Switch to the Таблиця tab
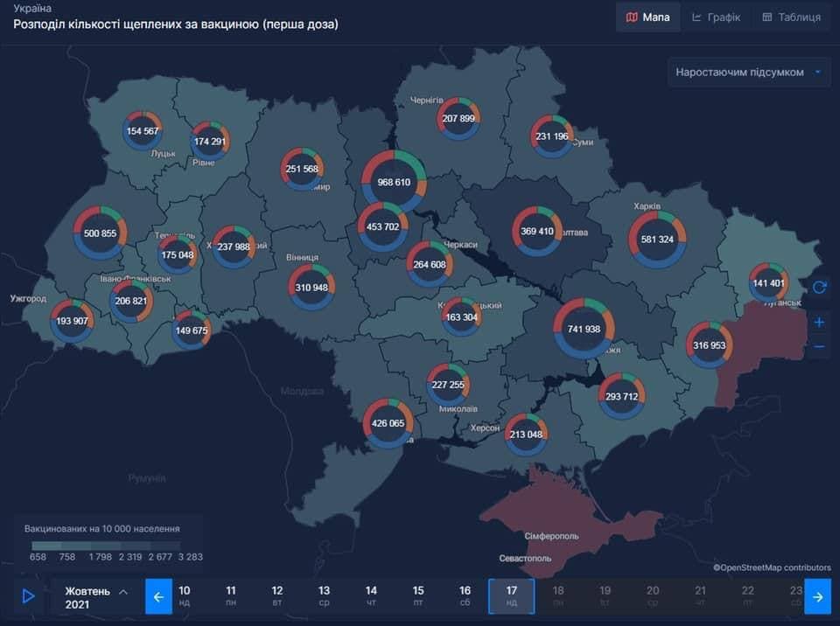 [790, 17]
